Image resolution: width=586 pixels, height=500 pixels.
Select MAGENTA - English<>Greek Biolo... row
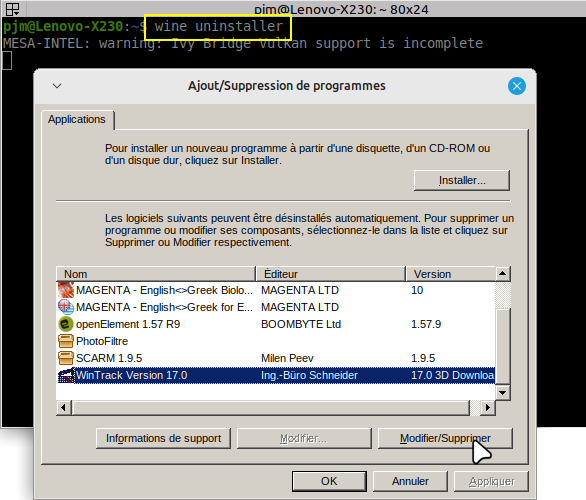click(x=276, y=290)
